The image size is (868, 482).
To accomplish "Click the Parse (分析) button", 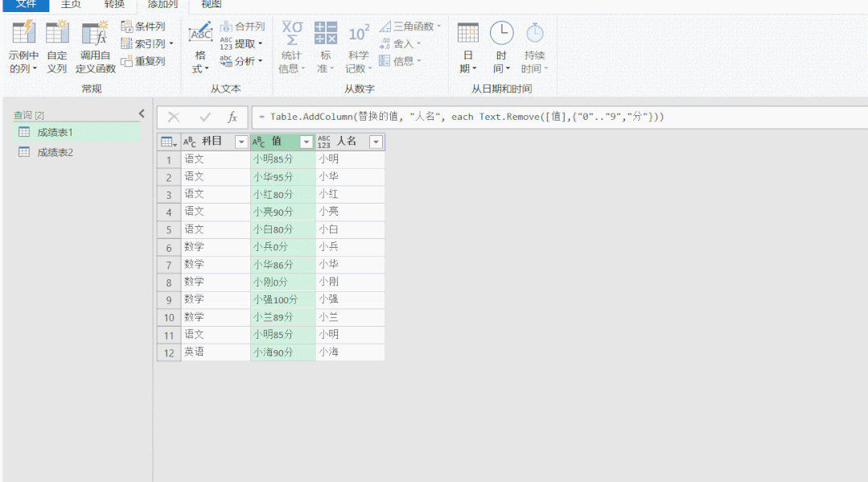I will (241, 61).
